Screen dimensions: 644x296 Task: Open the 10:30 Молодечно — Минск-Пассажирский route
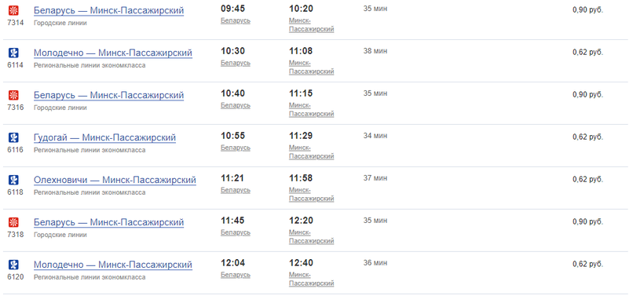(x=113, y=53)
